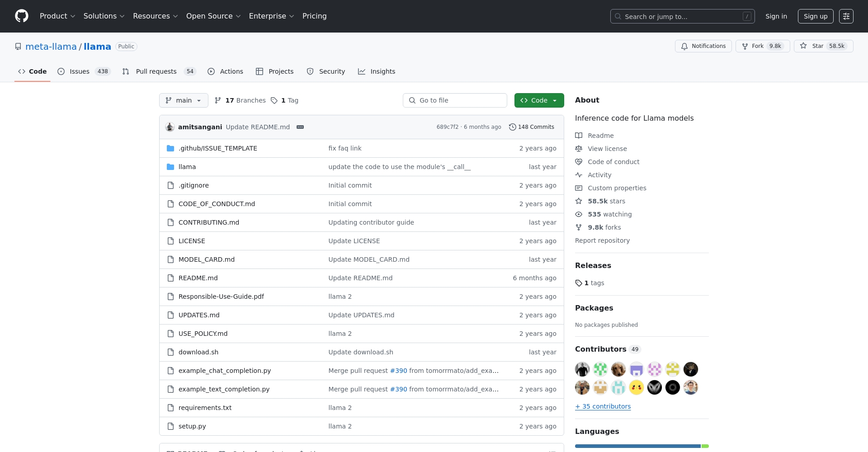The height and width of the screenshot is (452, 868).
Task: Expand the Product menu
Action: [x=57, y=16]
